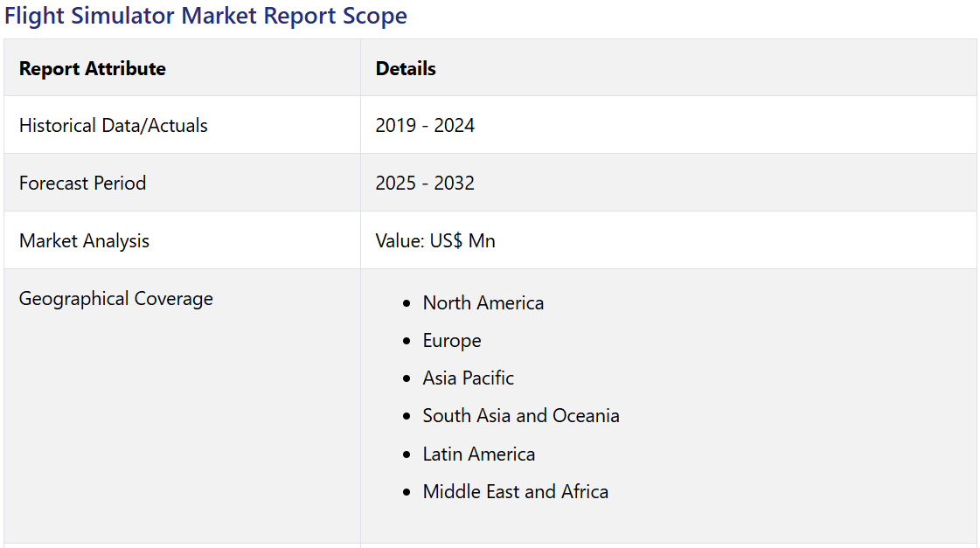Click Middle East and Africa item

coord(516,492)
